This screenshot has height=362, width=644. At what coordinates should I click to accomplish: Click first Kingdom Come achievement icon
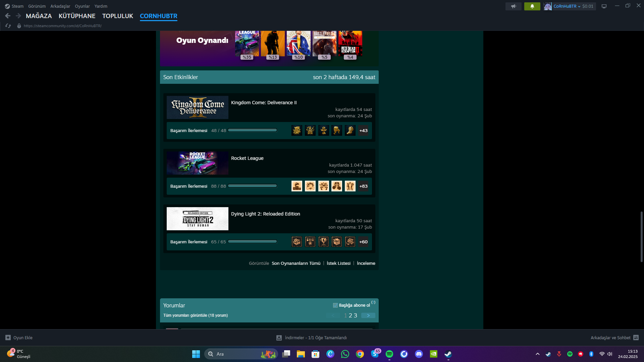tap(297, 130)
